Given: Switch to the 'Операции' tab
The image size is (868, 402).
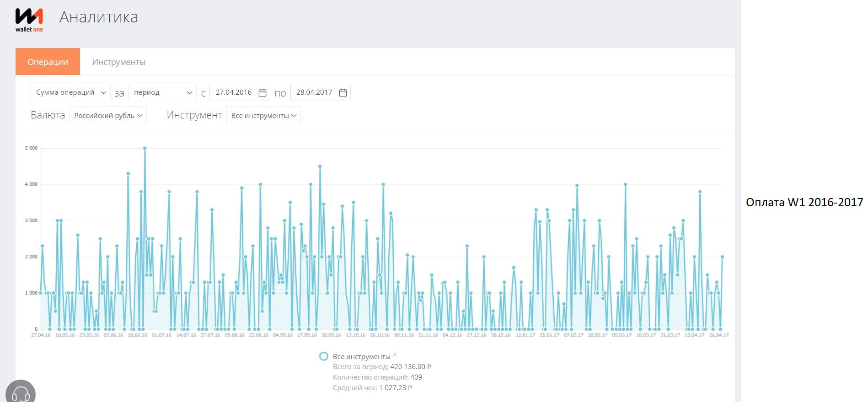Looking at the screenshot, I should point(48,62).
